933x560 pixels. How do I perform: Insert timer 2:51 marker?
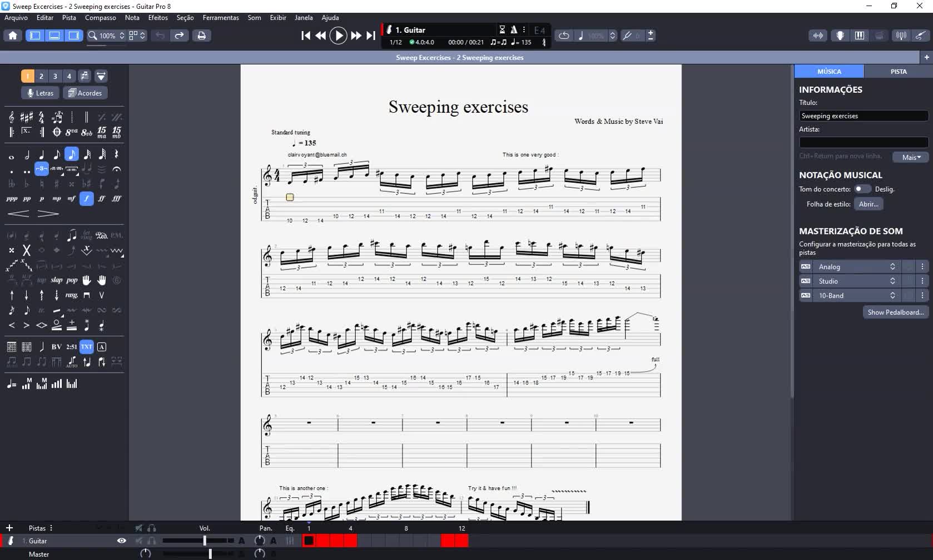[x=71, y=347]
